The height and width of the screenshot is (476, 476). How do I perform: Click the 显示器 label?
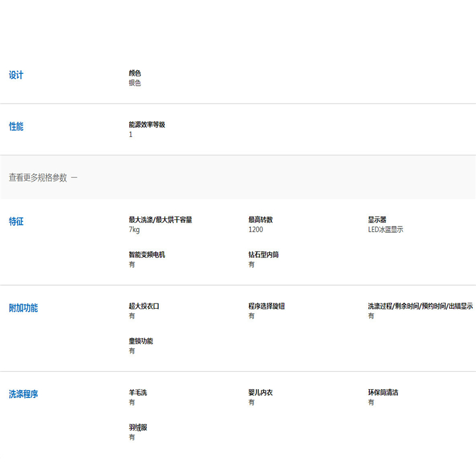(377, 220)
